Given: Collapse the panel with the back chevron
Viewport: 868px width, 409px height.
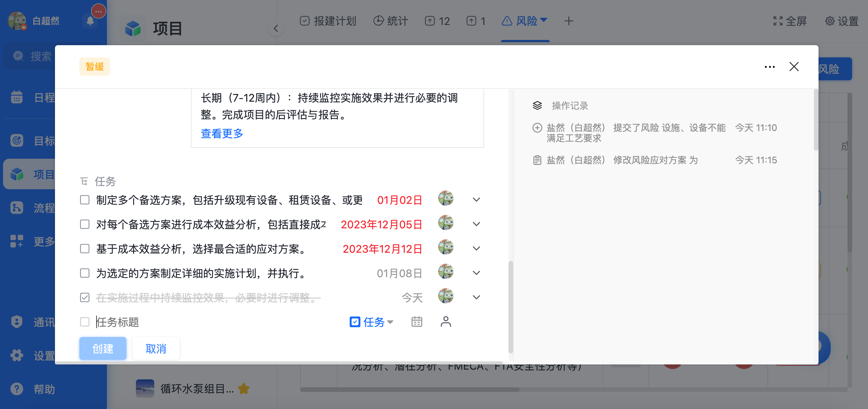Looking at the screenshot, I should (275, 29).
